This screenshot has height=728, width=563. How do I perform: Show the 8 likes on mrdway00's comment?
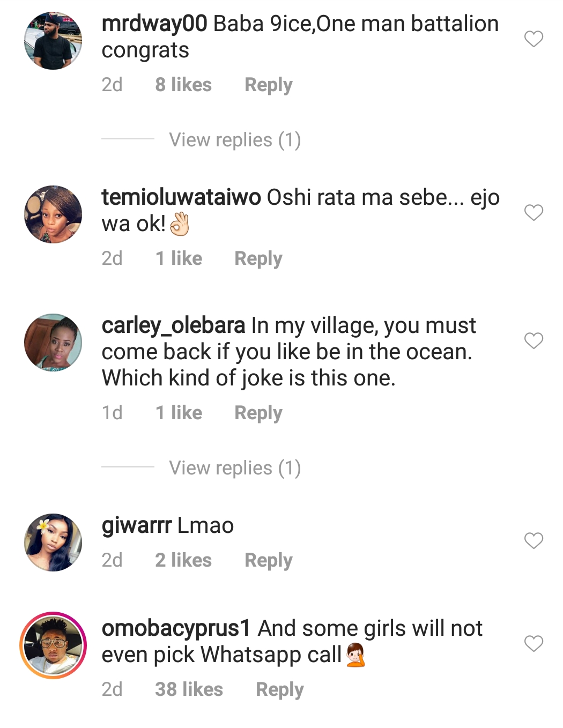coord(183,85)
